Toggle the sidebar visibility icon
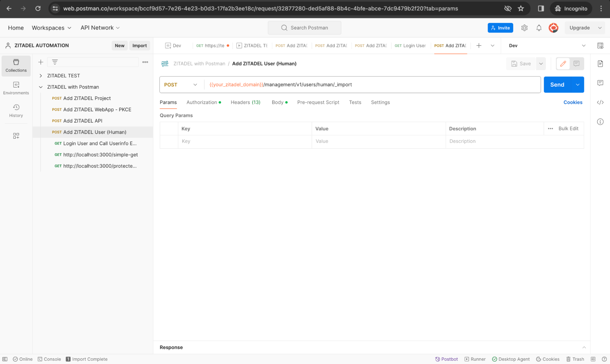Image resolution: width=610 pixels, height=364 pixels. point(5,359)
